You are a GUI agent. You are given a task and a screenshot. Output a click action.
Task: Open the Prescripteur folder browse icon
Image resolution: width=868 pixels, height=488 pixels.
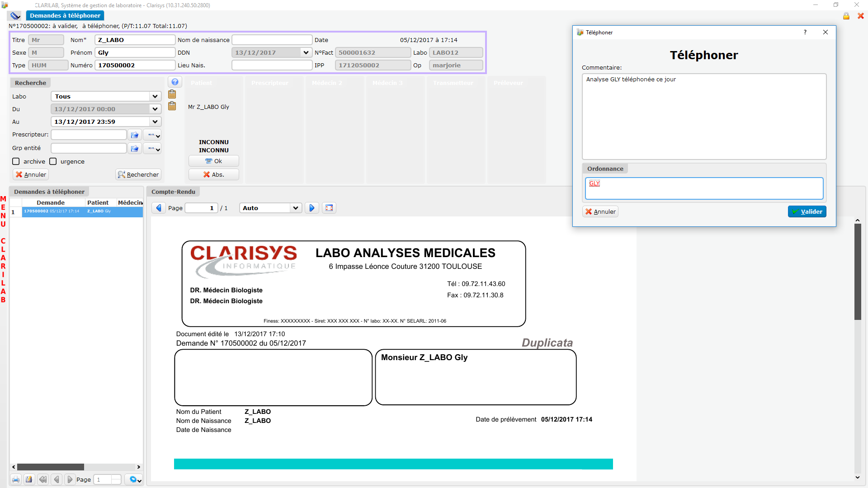135,135
